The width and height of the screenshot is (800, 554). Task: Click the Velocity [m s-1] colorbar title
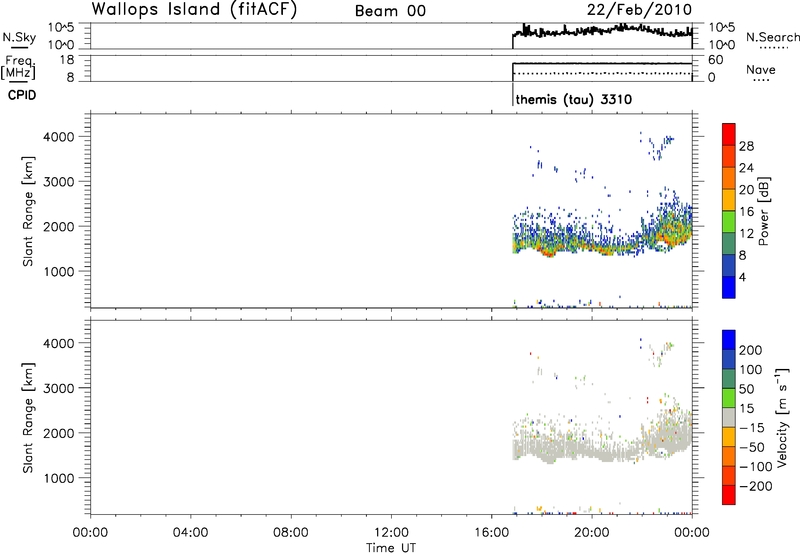[782, 417]
